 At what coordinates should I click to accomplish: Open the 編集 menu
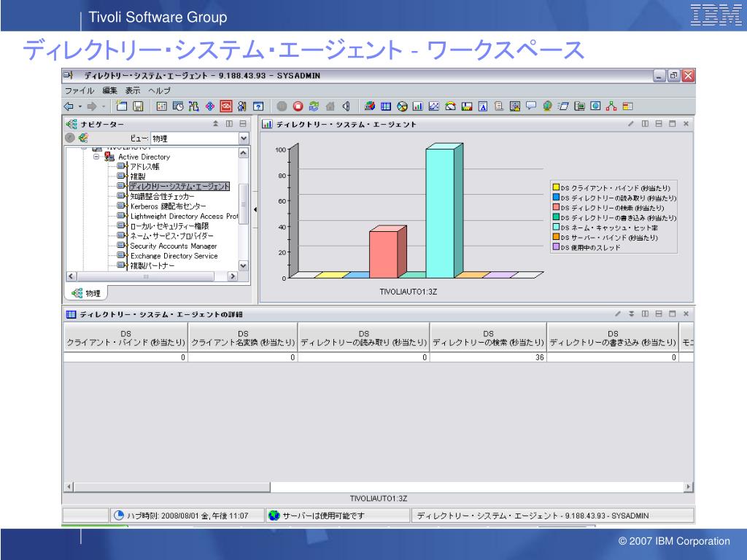tap(109, 90)
